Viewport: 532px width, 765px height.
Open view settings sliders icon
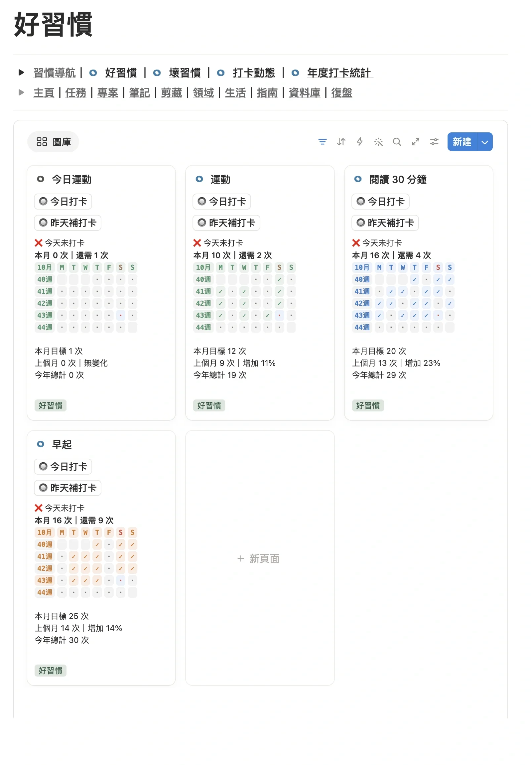(x=434, y=142)
